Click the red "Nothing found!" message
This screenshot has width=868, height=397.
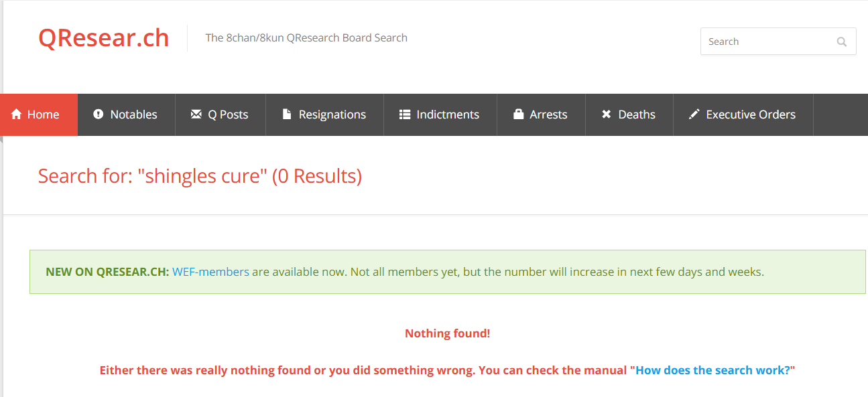(x=447, y=333)
